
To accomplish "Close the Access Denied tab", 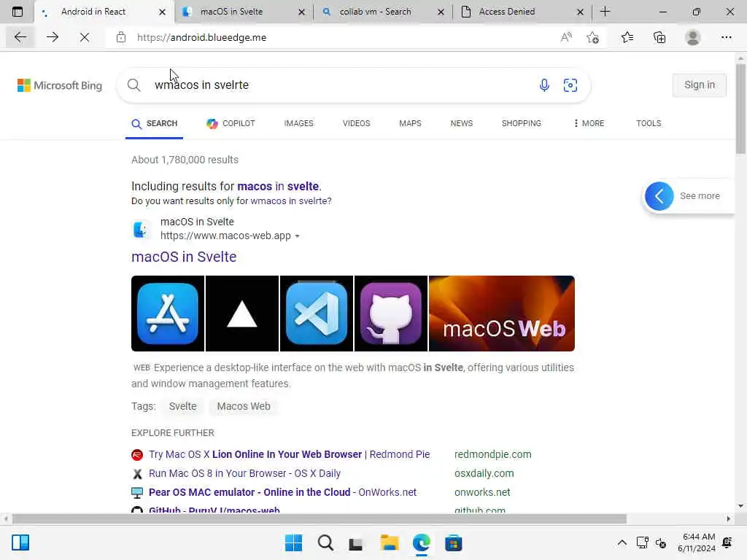I will pos(580,12).
